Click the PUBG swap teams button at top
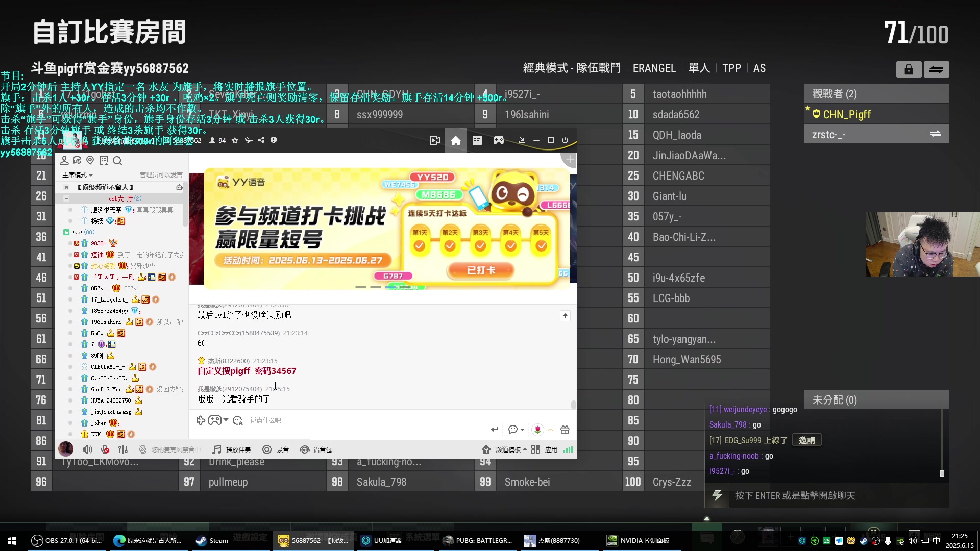 click(x=936, y=69)
